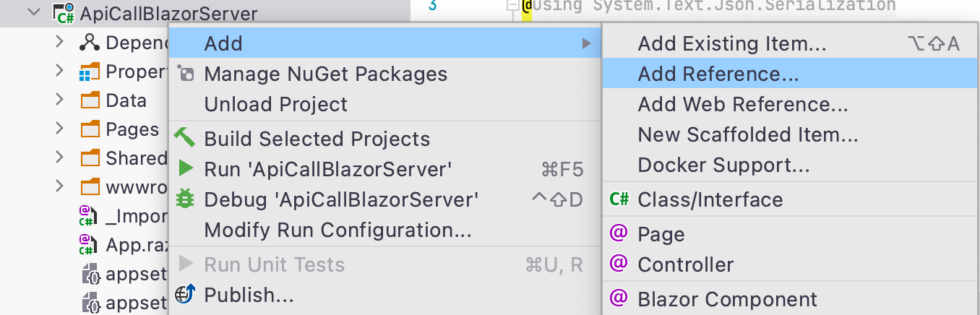This screenshot has height=315, width=980.
Task: Click the @ icon beside Blazor Component
Action: [619, 298]
